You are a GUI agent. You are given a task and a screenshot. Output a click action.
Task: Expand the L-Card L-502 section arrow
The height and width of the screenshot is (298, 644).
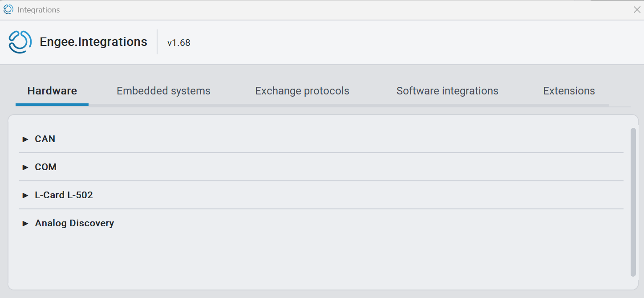click(x=25, y=196)
